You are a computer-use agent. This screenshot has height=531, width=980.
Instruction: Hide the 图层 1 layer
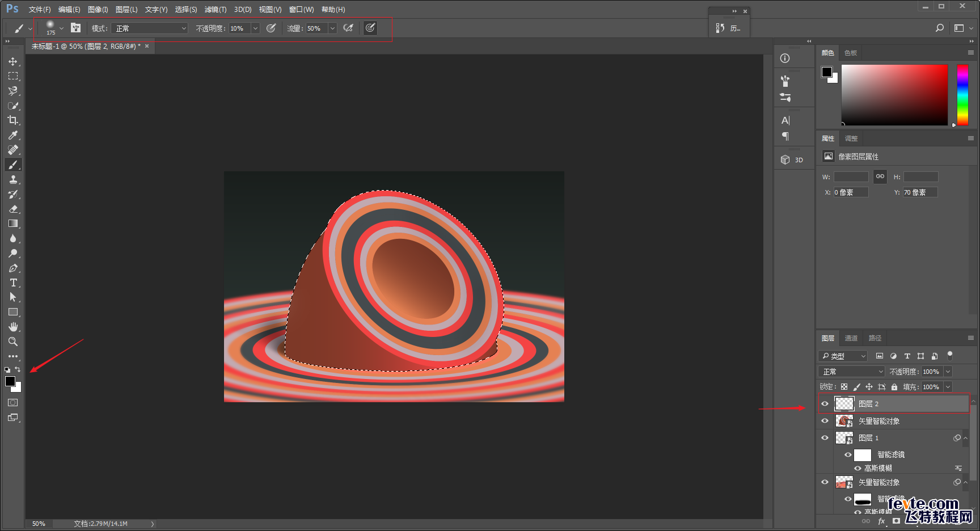click(x=825, y=437)
